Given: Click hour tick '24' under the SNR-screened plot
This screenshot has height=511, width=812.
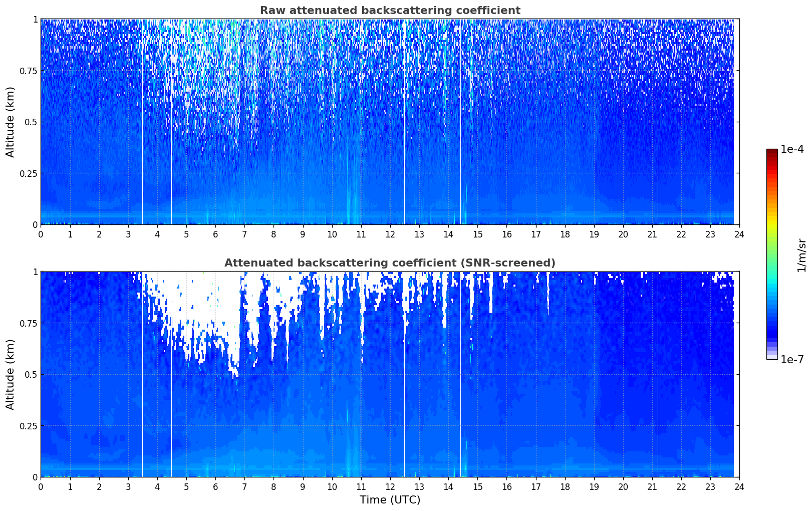Looking at the screenshot, I should coord(739,486).
